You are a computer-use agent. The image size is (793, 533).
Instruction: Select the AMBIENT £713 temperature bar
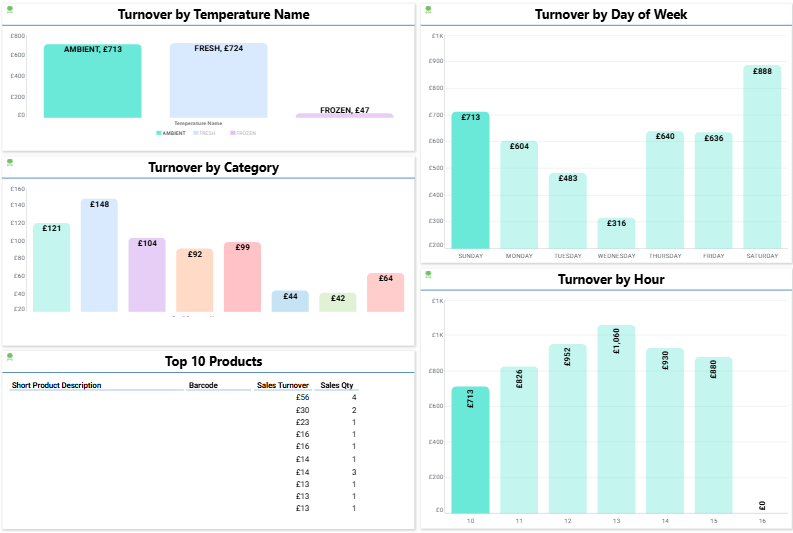point(92,81)
